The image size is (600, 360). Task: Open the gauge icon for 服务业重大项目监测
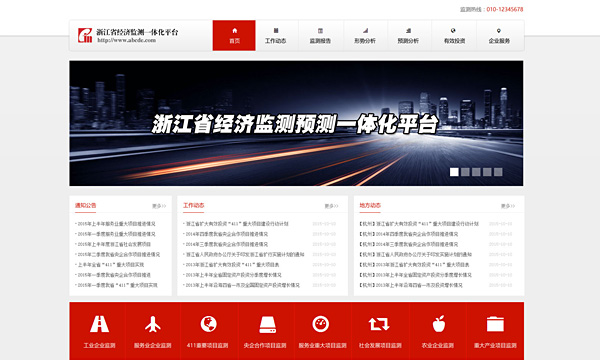[x=321, y=324]
